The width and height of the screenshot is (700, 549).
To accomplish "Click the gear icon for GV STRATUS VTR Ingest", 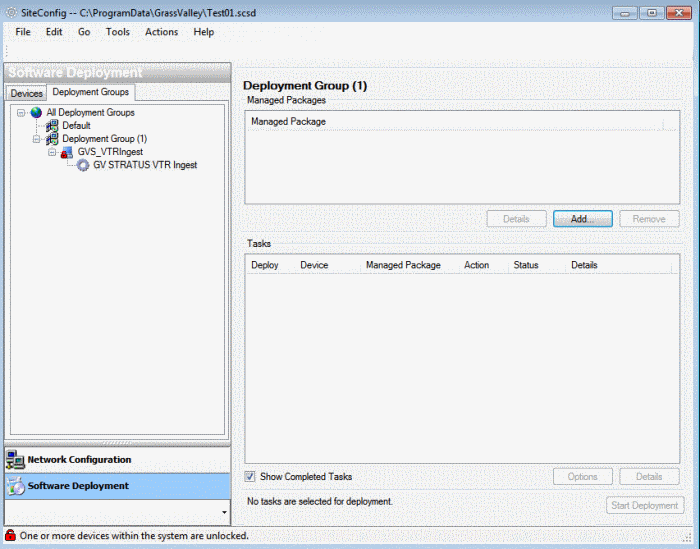I will pyautogui.click(x=83, y=165).
